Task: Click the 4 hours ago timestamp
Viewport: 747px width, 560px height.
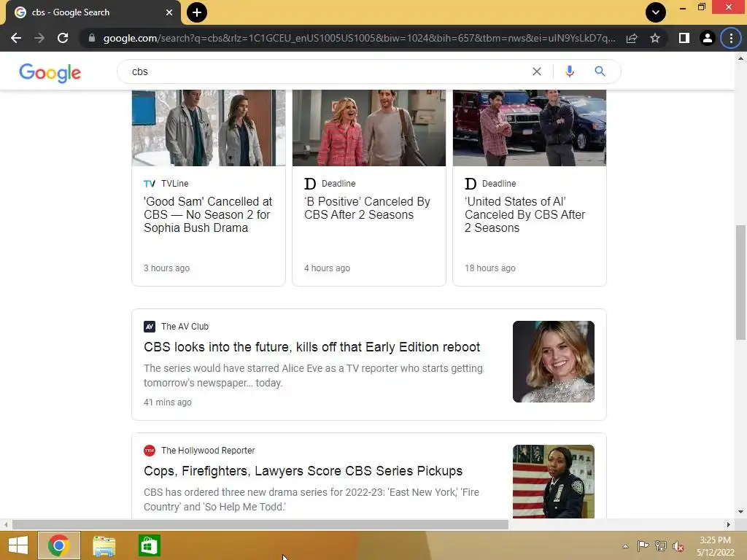Action: pyautogui.click(x=328, y=268)
